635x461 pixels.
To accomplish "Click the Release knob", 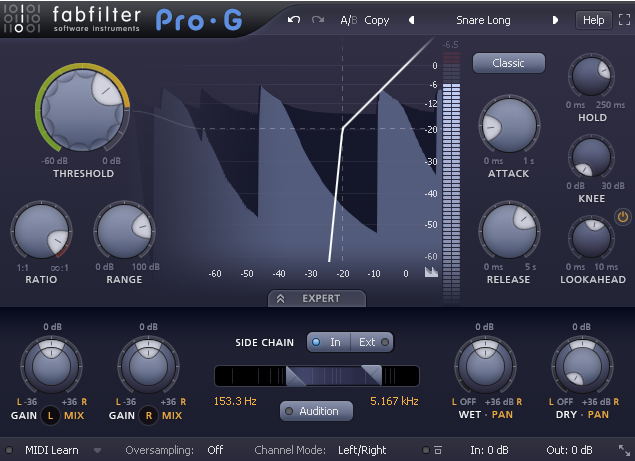I will (509, 231).
